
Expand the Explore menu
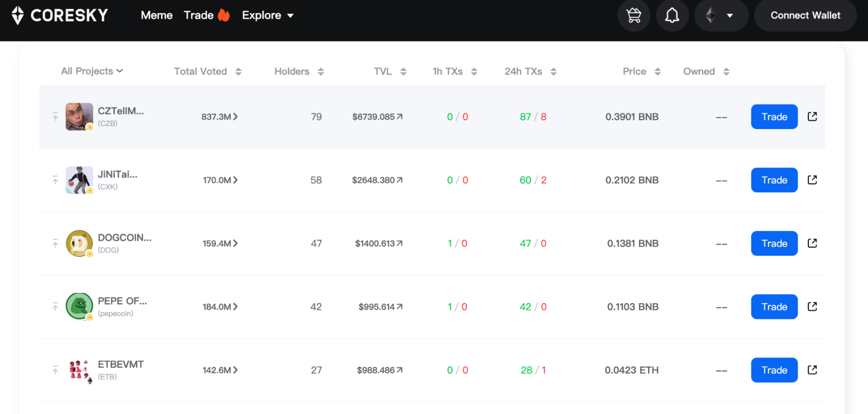pos(268,16)
